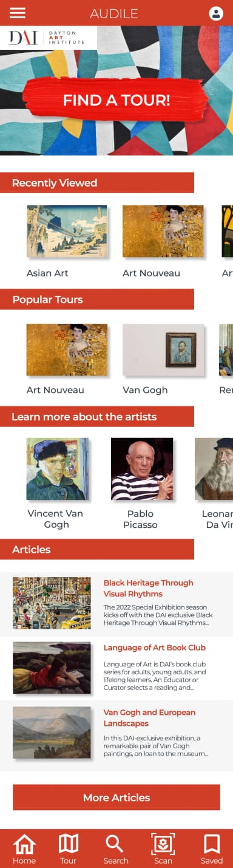Screen dimensions: 233x868
Task: Open Pablo Picasso artist portrait
Action: point(142,469)
